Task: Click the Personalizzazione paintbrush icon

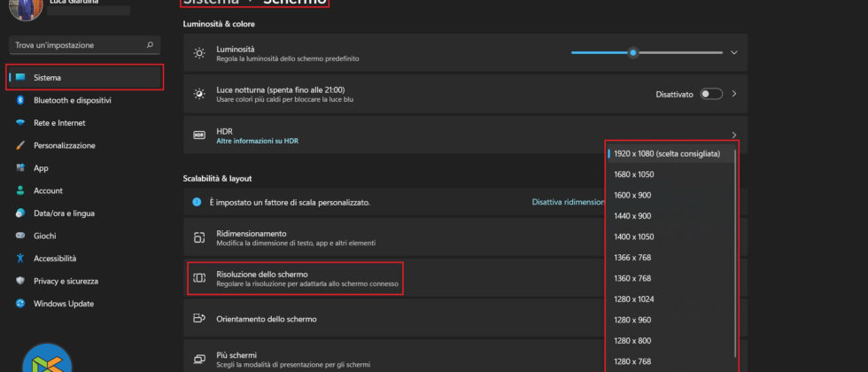Action: 20,145
